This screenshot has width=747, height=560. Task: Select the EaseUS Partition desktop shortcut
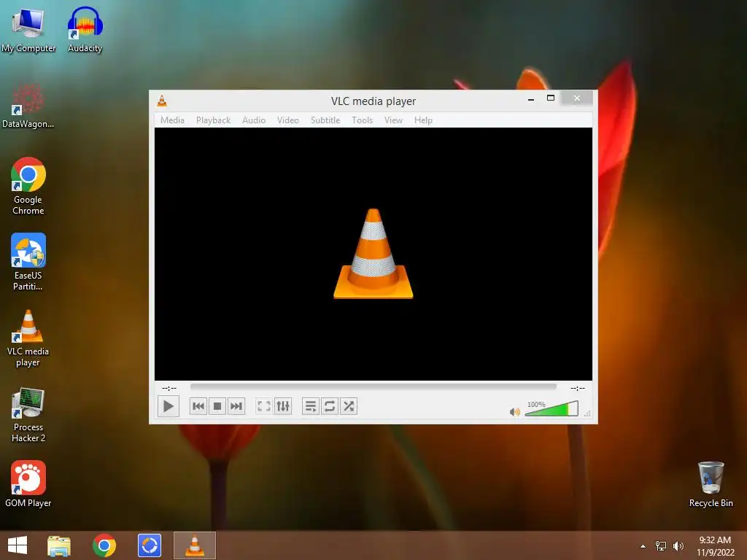coord(28,262)
